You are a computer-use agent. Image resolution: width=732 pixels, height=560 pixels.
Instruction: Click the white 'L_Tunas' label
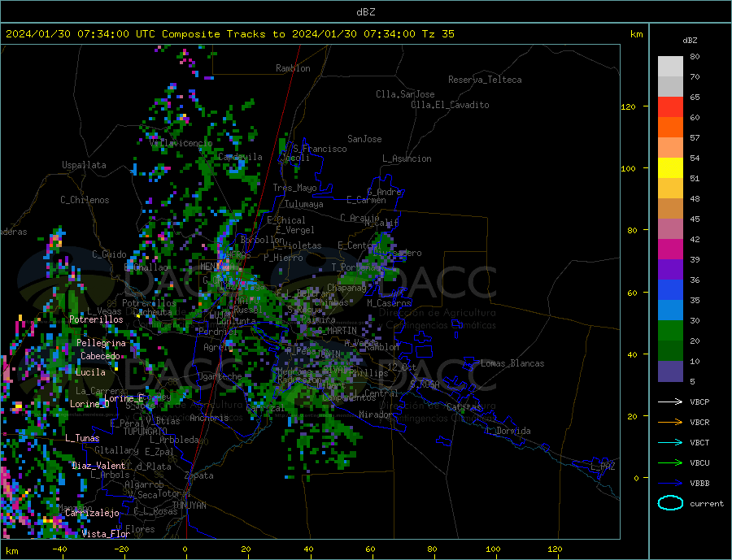tap(83, 438)
